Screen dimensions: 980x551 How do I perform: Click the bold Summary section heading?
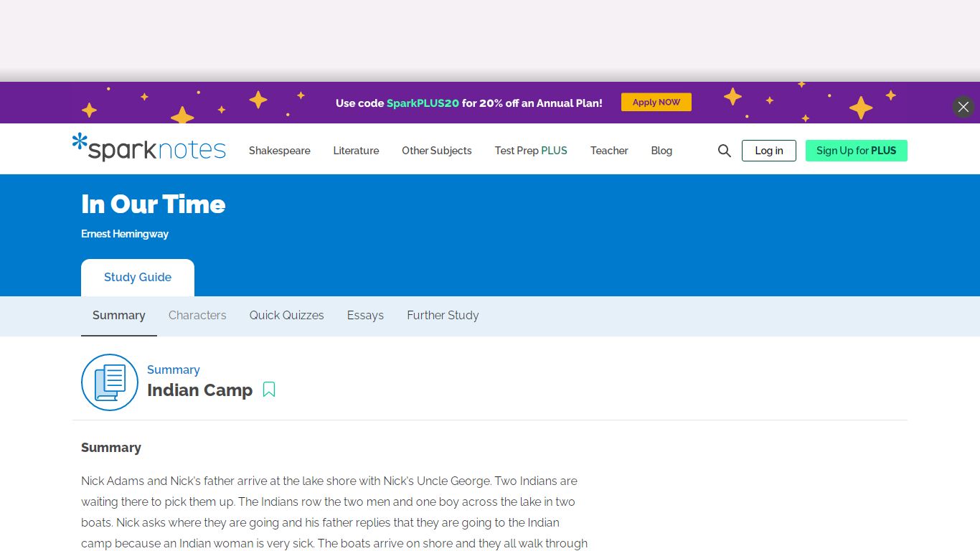(x=111, y=448)
